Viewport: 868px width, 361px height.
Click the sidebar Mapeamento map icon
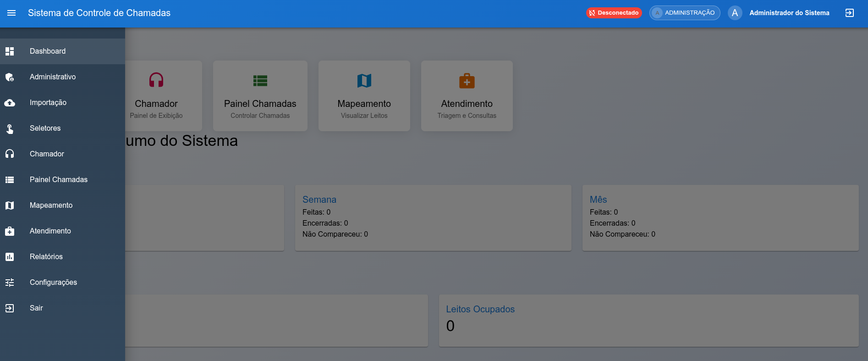pos(10,205)
